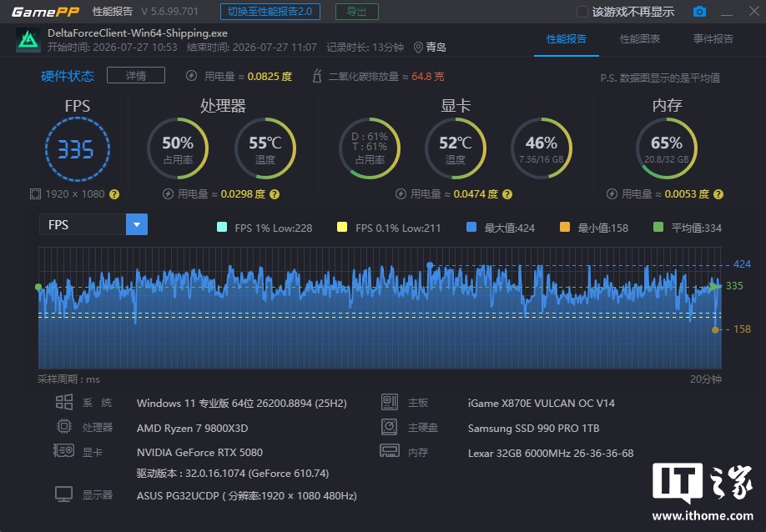Click the camera screenshot icon
This screenshot has width=766, height=532.
(699, 11)
